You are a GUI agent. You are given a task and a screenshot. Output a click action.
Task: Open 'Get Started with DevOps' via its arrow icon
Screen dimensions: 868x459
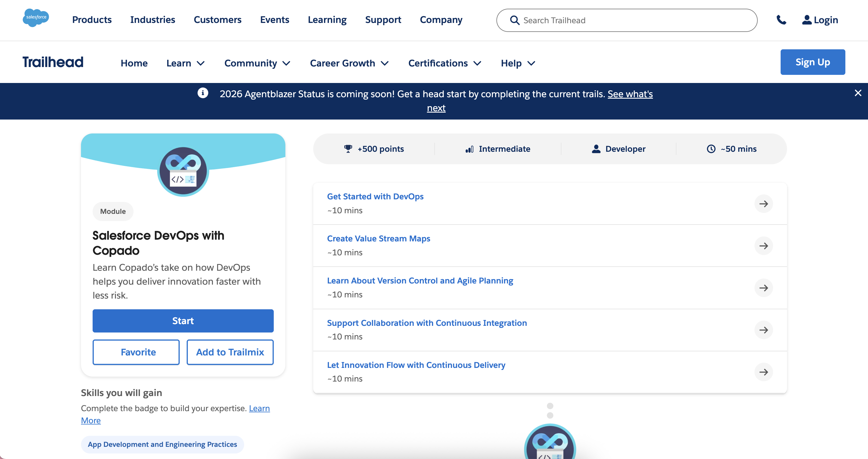(x=764, y=203)
